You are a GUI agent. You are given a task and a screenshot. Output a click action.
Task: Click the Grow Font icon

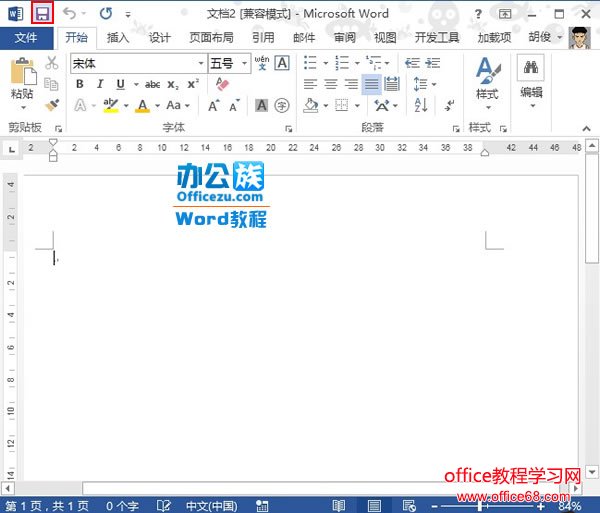tap(214, 105)
